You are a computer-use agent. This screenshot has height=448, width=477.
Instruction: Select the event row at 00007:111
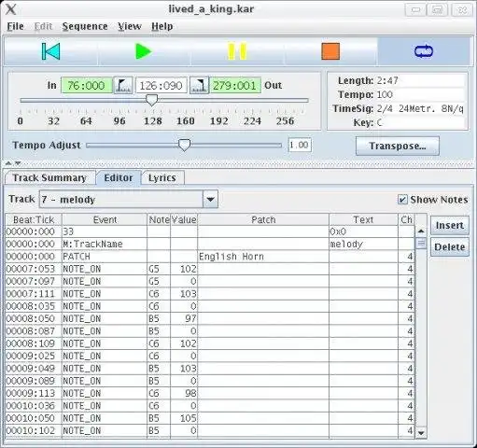[x=210, y=294]
